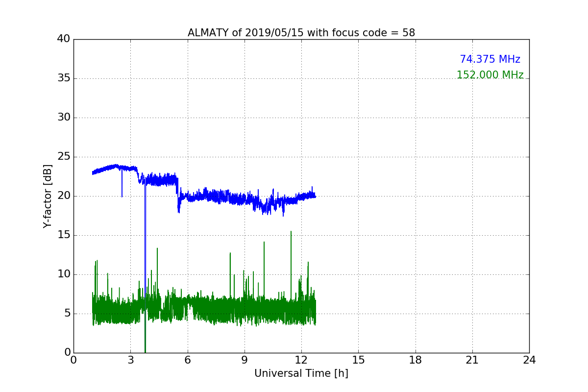Click y-axis tick label 25
Screen dimensions: 588x392
coord(64,157)
